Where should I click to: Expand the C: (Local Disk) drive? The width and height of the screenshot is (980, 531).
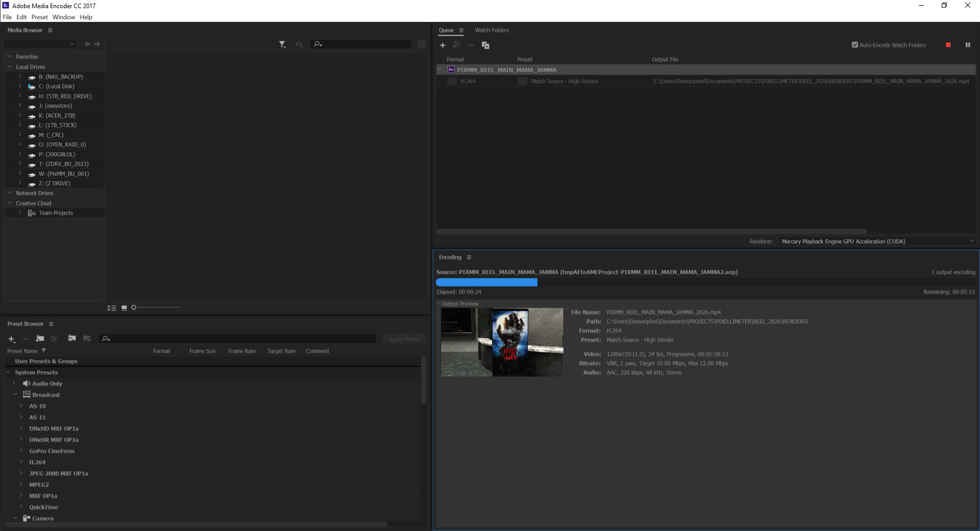tap(20, 86)
